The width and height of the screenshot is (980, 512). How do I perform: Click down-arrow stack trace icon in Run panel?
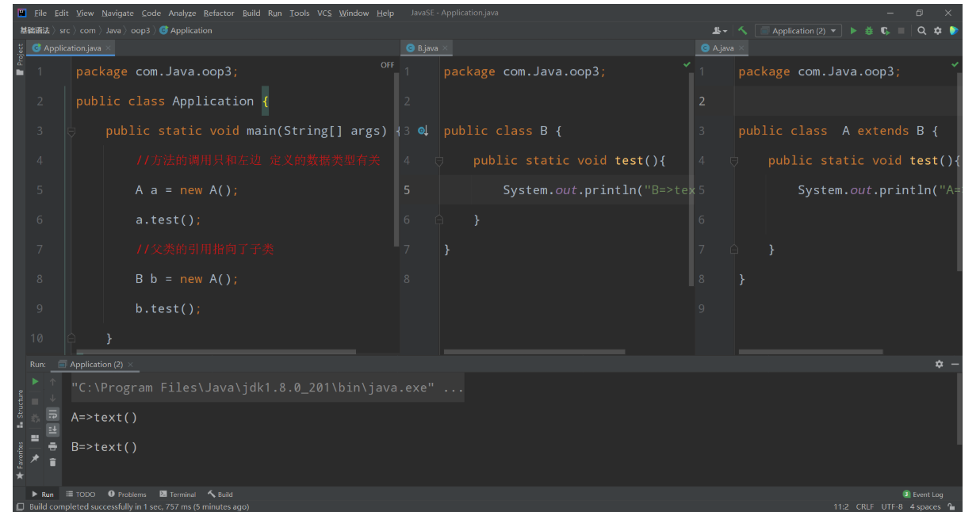pos(52,398)
